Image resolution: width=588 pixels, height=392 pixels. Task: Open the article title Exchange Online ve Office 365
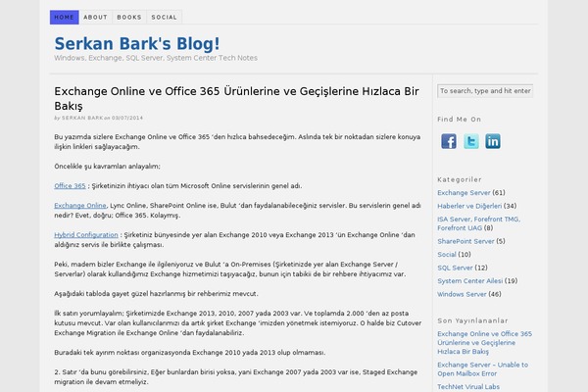pos(236,98)
